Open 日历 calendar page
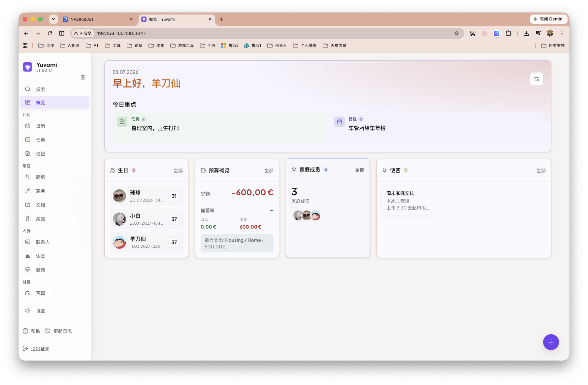588x385 pixels. (x=55, y=126)
